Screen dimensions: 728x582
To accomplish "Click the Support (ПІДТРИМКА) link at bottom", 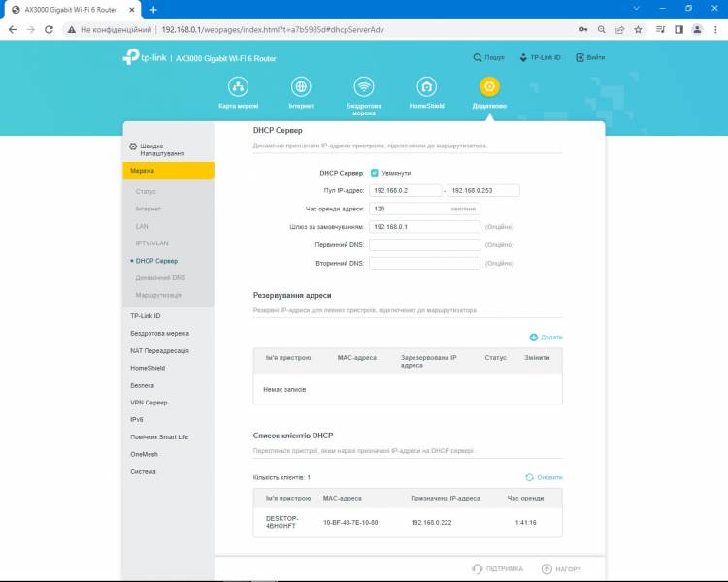I will pyautogui.click(x=497, y=569).
